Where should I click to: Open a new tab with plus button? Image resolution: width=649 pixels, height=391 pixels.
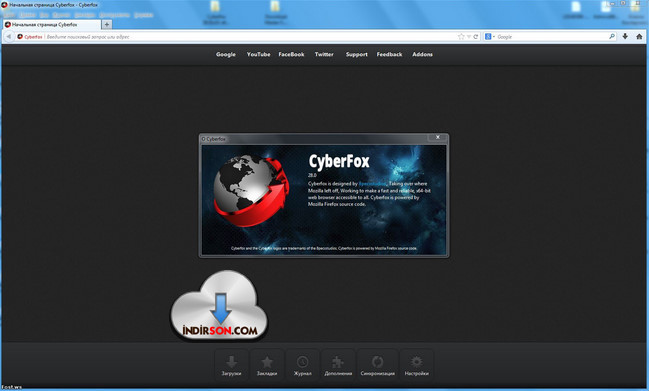106,24
